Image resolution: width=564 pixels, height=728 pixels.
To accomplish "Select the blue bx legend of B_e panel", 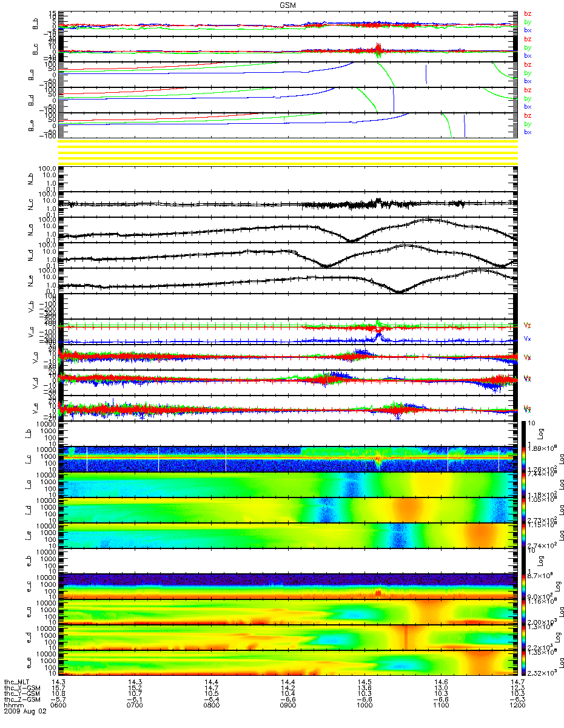I will [528, 132].
